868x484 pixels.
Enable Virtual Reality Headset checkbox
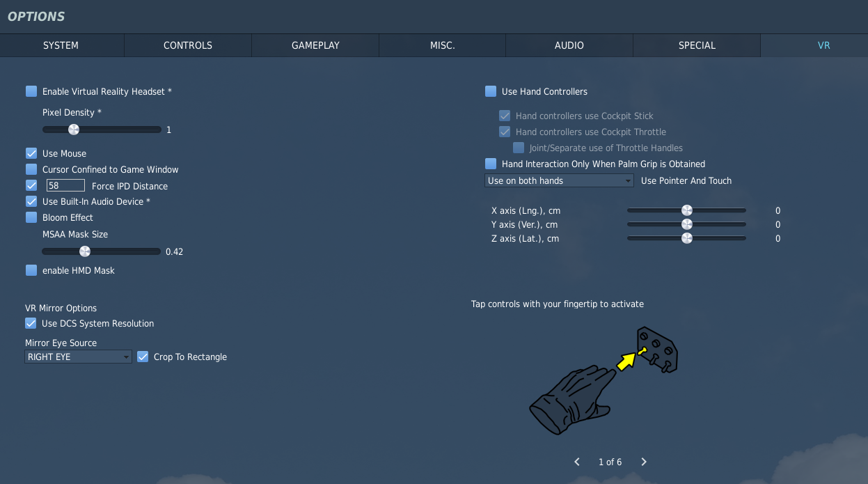tap(31, 91)
